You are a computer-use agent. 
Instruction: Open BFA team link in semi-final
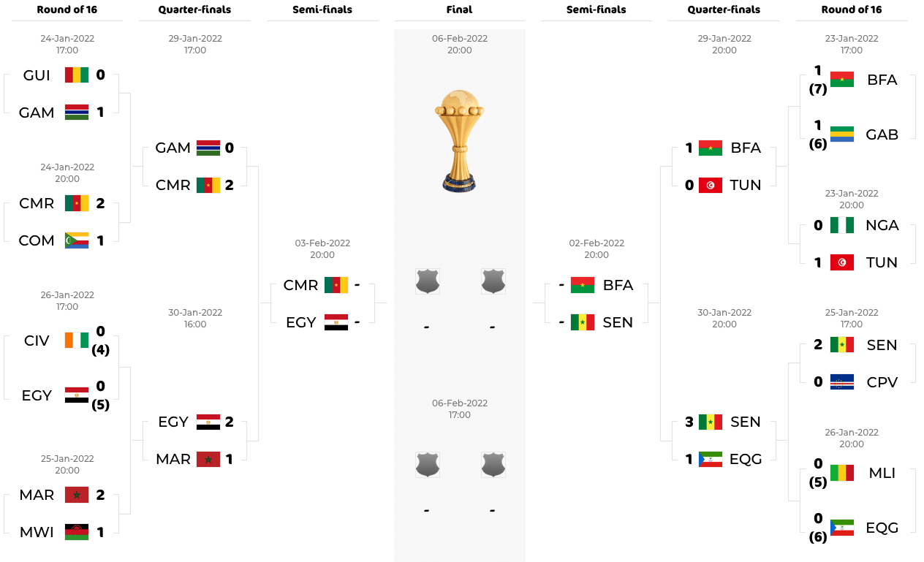pyautogui.click(x=618, y=285)
